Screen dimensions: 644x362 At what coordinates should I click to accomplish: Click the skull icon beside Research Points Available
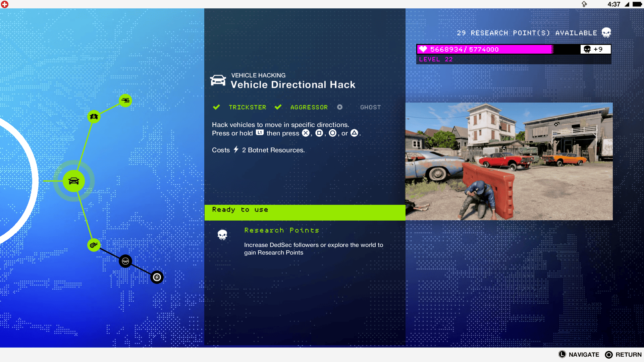606,33
